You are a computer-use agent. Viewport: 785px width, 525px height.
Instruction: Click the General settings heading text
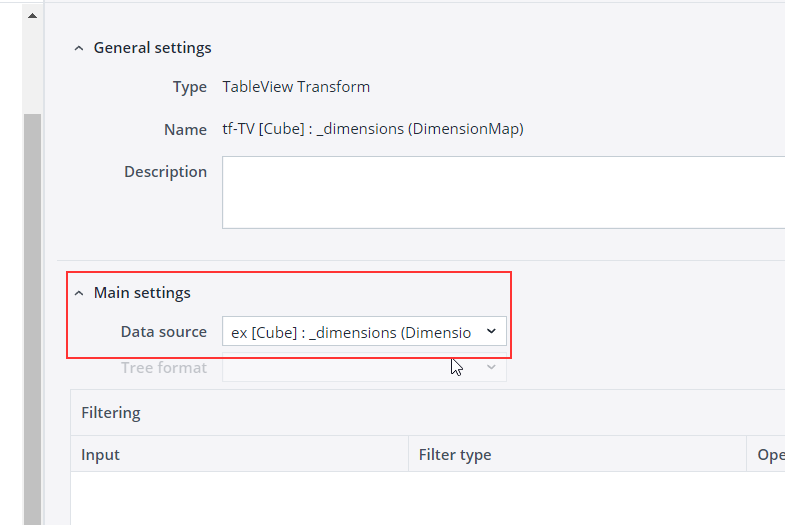point(152,48)
